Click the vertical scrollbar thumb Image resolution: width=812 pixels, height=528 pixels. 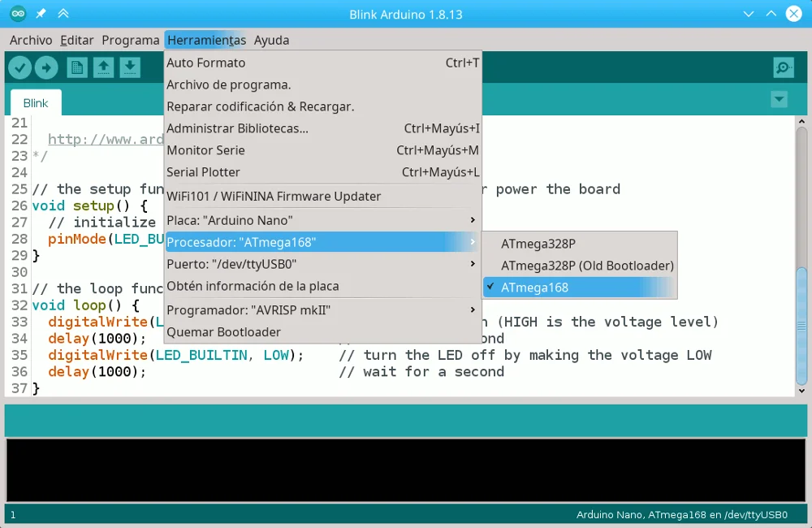pos(801,326)
